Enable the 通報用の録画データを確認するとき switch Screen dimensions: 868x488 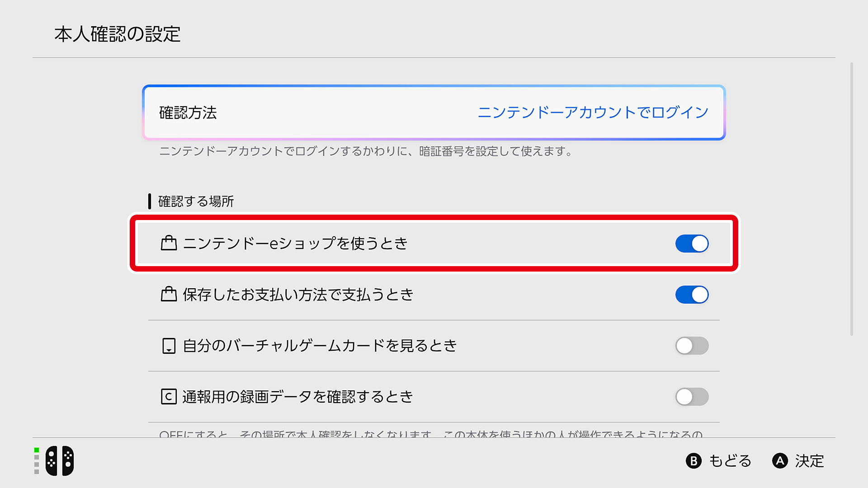[x=692, y=397]
